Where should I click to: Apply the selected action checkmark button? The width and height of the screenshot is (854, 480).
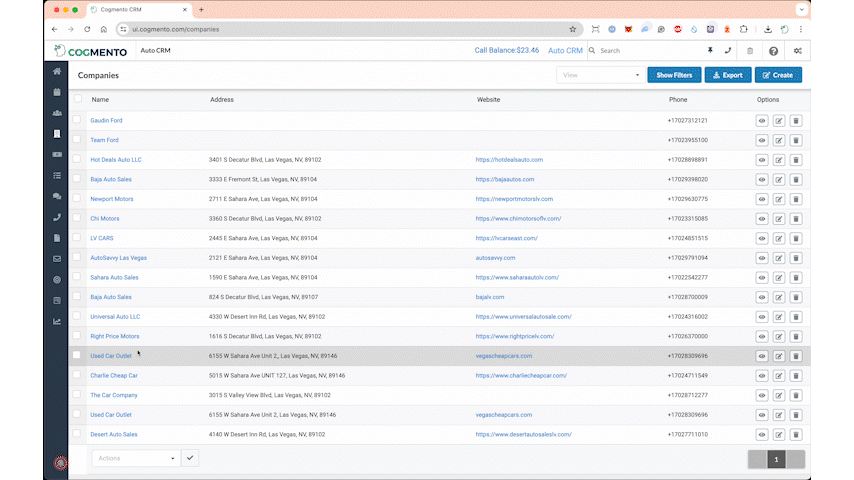coord(190,458)
